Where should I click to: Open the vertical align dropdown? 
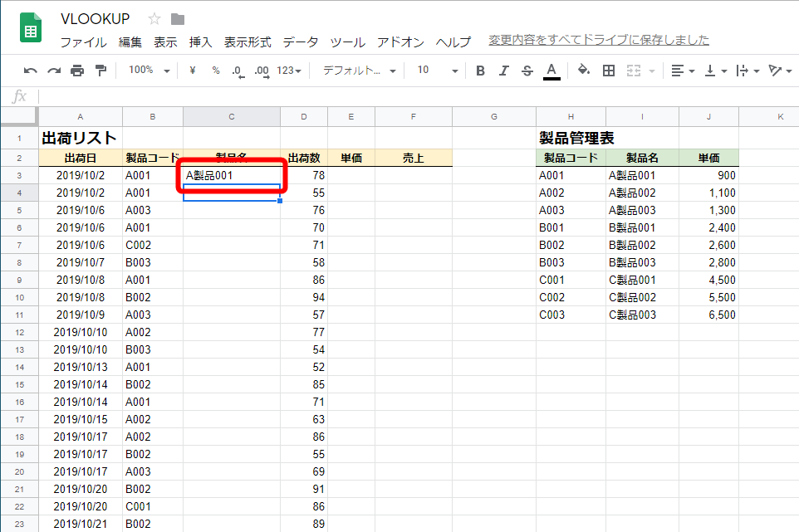pos(715,71)
